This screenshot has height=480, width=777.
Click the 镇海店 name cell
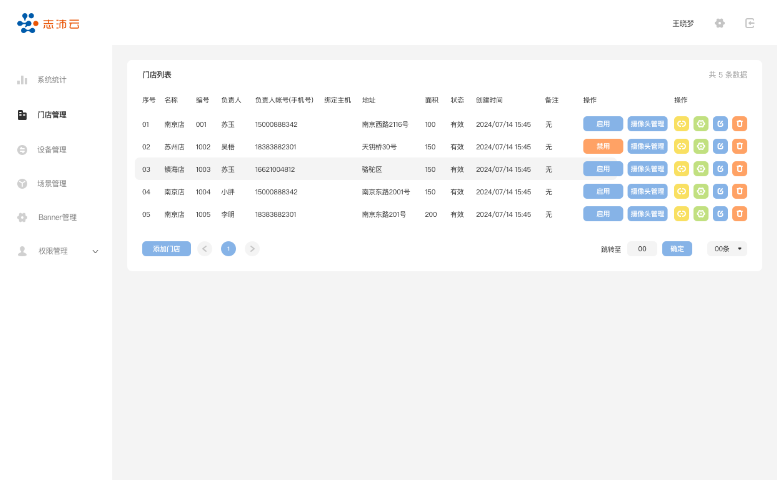[174, 169]
